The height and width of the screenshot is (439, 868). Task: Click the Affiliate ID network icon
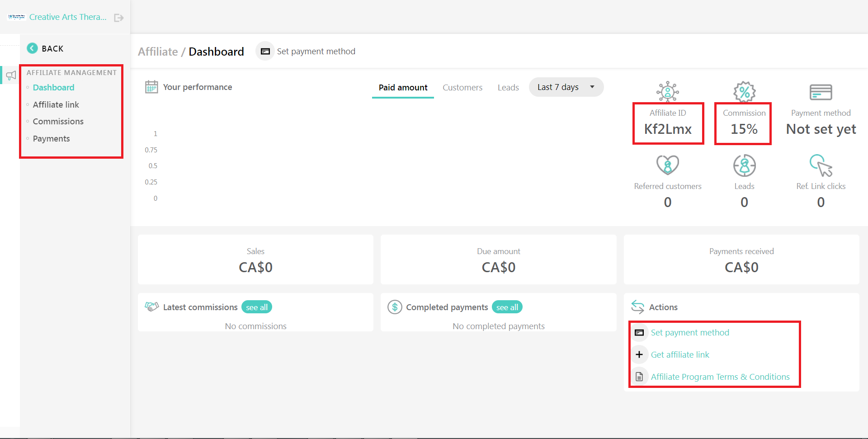668,92
